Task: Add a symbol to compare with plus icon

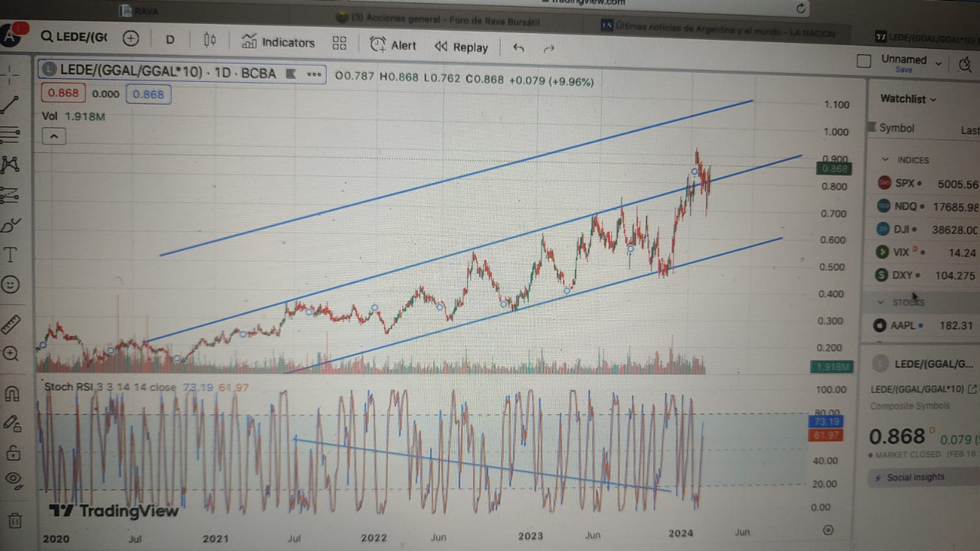Action: (131, 38)
